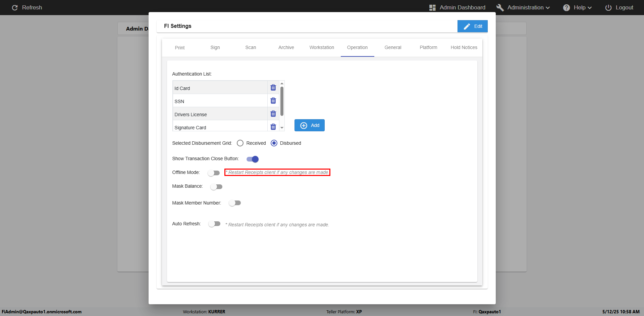Switch to the Sign tab

215,48
